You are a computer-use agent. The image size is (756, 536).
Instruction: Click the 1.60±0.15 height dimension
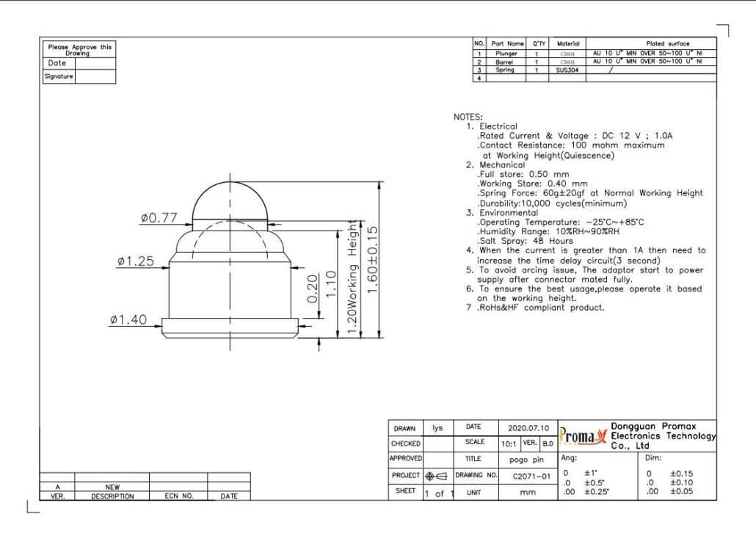(372, 261)
